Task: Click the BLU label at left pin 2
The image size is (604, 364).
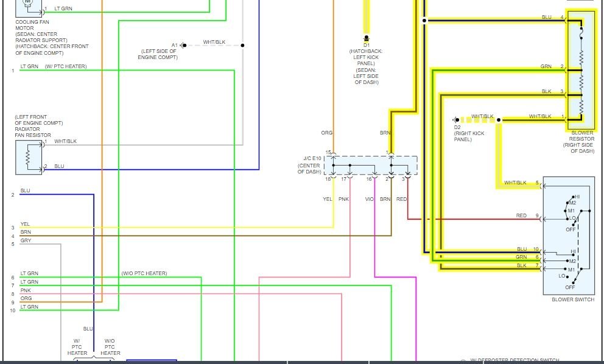Action: point(26,191)
